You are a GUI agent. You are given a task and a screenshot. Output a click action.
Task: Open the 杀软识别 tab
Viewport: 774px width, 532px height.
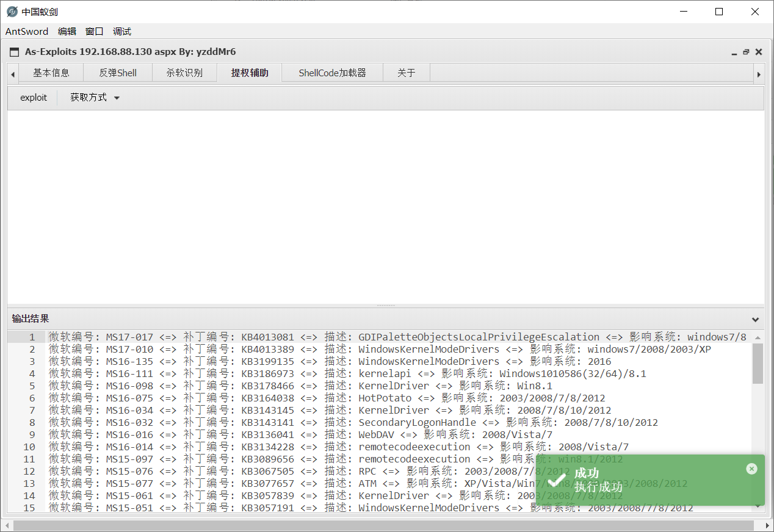click(x=184, y=73)
